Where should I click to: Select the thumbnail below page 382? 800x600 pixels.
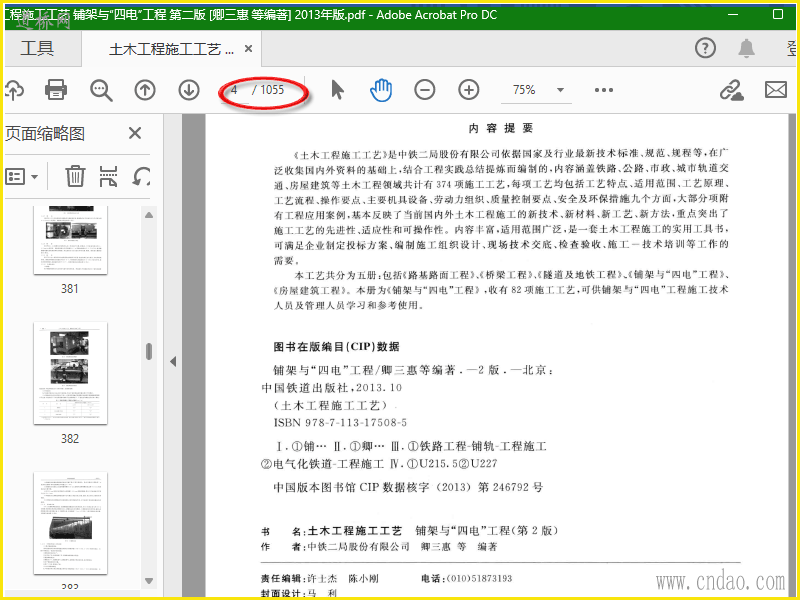[x=70, y=523]
